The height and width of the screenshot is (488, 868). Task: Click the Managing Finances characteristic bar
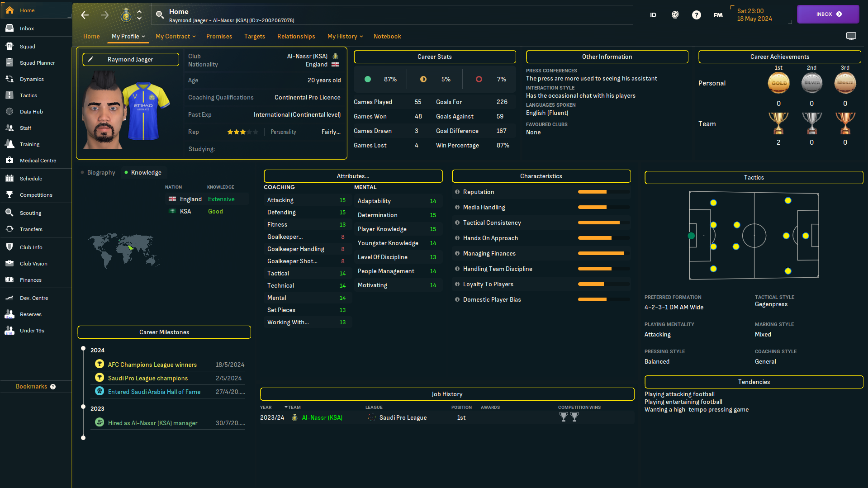pyautogui.click(x=603, y=253)
